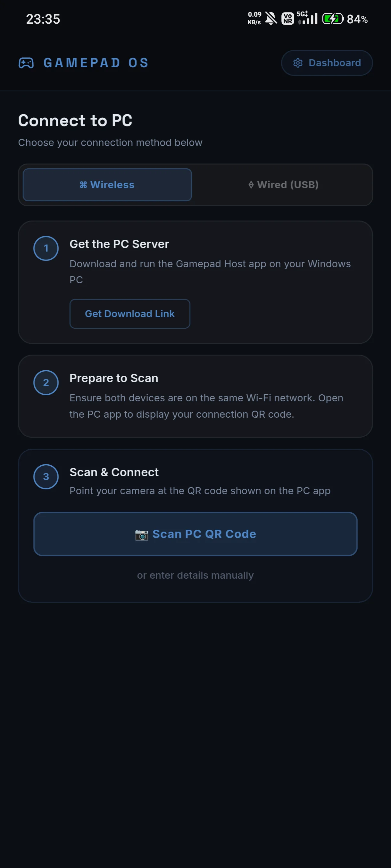Start Scan PC QR Code
The width and height of the screenshot is (391, 868).
click(x=195, y=534)
